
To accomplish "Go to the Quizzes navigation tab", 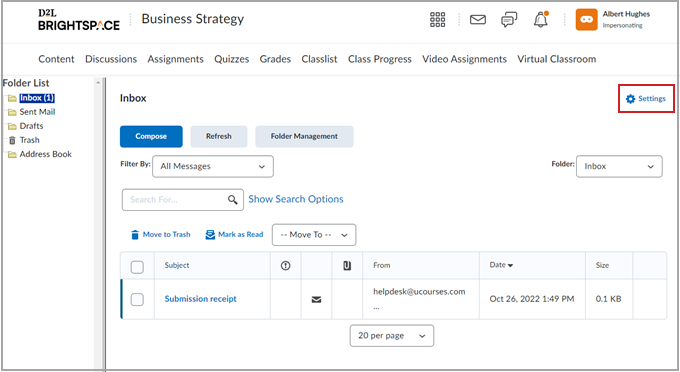I will 232,59.
